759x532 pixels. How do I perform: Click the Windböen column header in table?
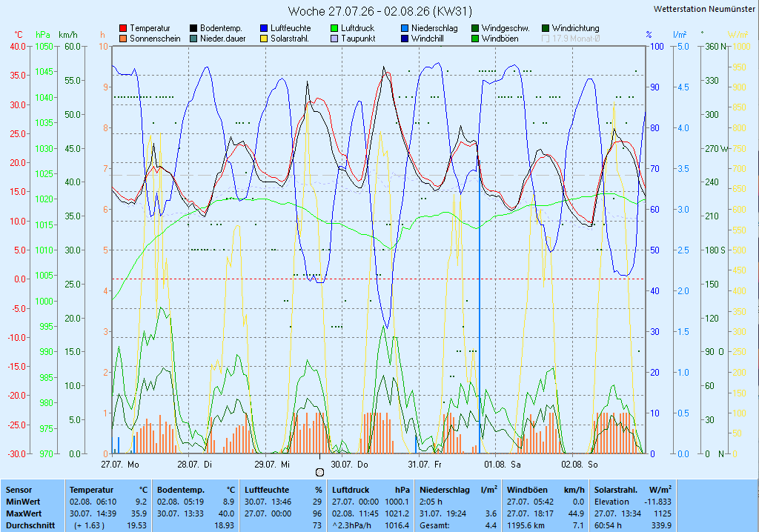pyautogui.click(x=527, y=490)
